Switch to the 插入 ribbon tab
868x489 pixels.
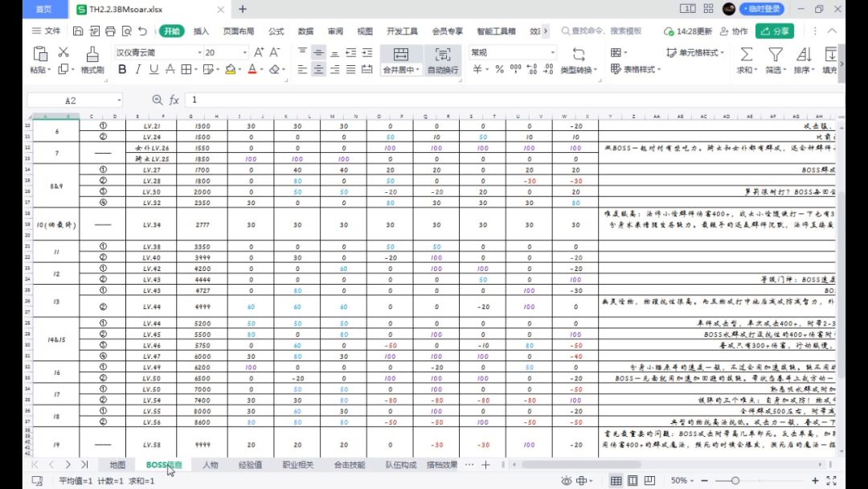(x=201, y=31)
